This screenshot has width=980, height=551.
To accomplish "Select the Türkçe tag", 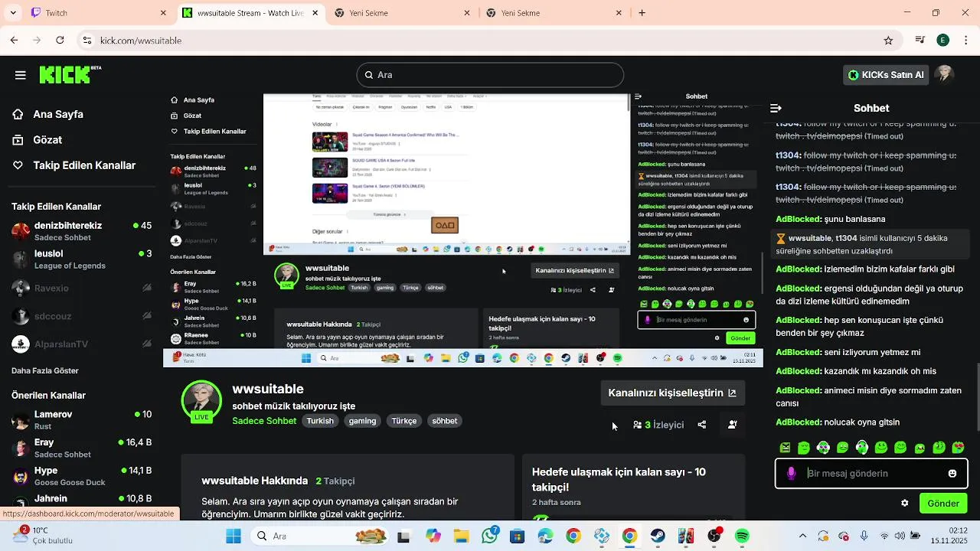I will tap(404, 421).
